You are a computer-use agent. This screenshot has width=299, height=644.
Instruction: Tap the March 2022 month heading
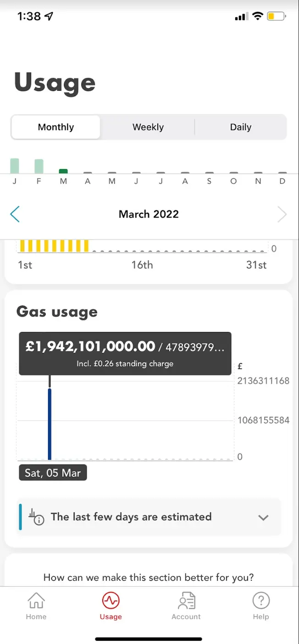tap(149, 214)
